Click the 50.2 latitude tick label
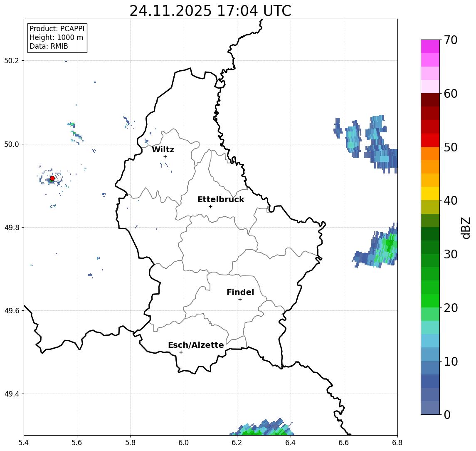476x451 pixels. point(12,60)
